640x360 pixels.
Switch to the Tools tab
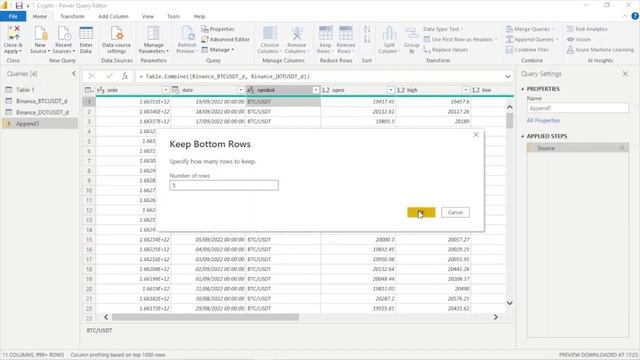pyautogui.click(x=173, y=16)
